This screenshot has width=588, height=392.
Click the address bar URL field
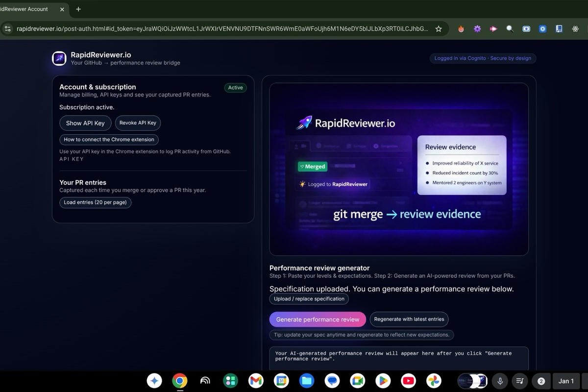[220, 28]
